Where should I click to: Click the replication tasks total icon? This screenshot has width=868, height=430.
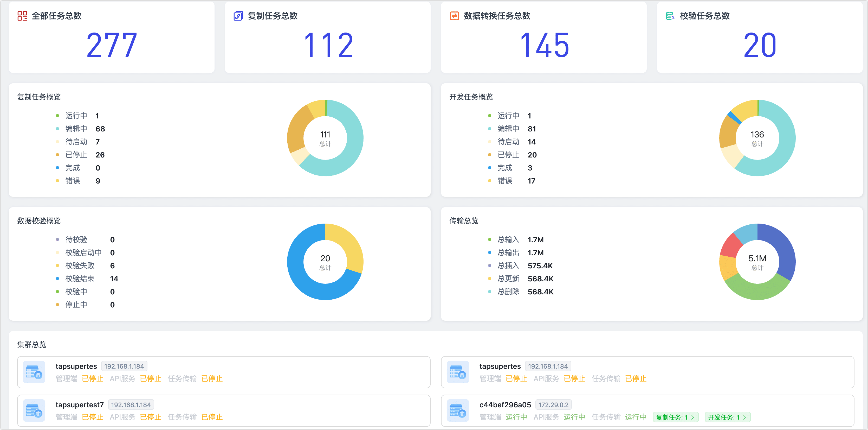coord(238,16)
